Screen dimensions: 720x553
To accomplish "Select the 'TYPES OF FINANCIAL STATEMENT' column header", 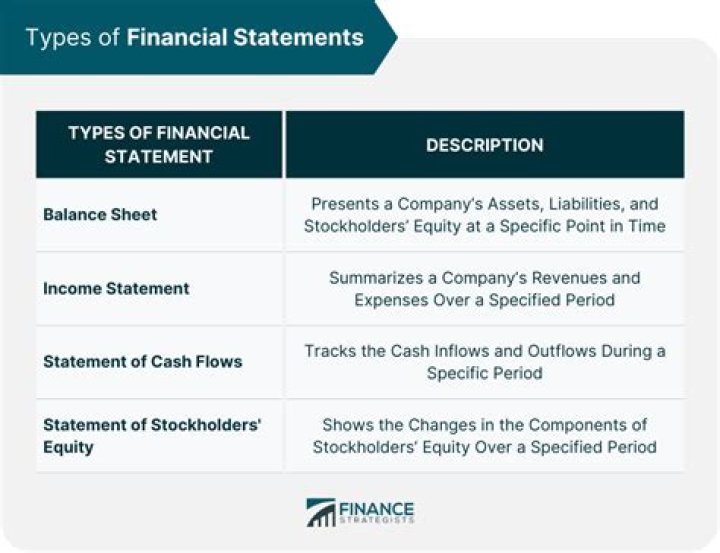I will pyautogui.click(x=159, y=144).
